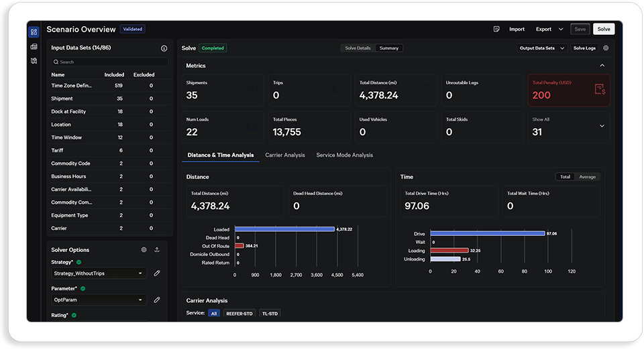The width and height of the screenshot is (644, 362).
Task: Click the Solve button
Action: pos(603,29)
